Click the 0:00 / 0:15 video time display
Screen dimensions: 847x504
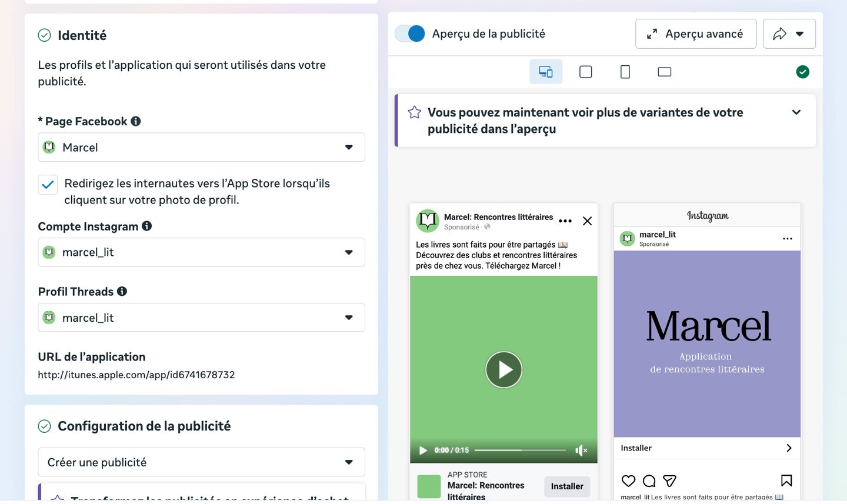(x=452, y=450)
